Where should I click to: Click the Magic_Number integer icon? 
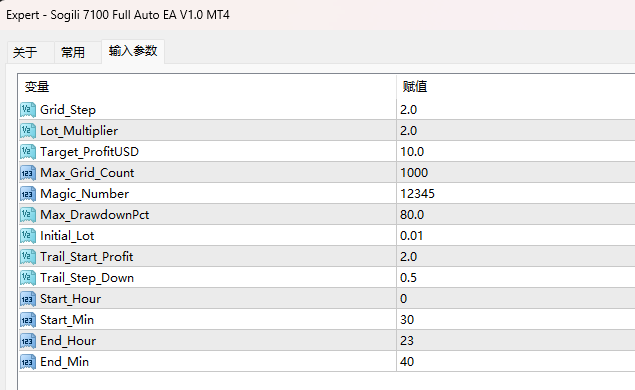[28, 194]
